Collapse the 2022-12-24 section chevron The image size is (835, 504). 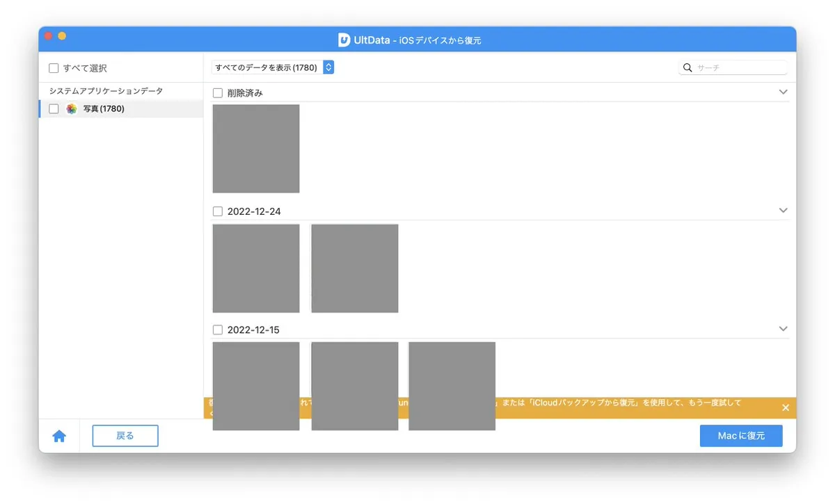point(784,210)
